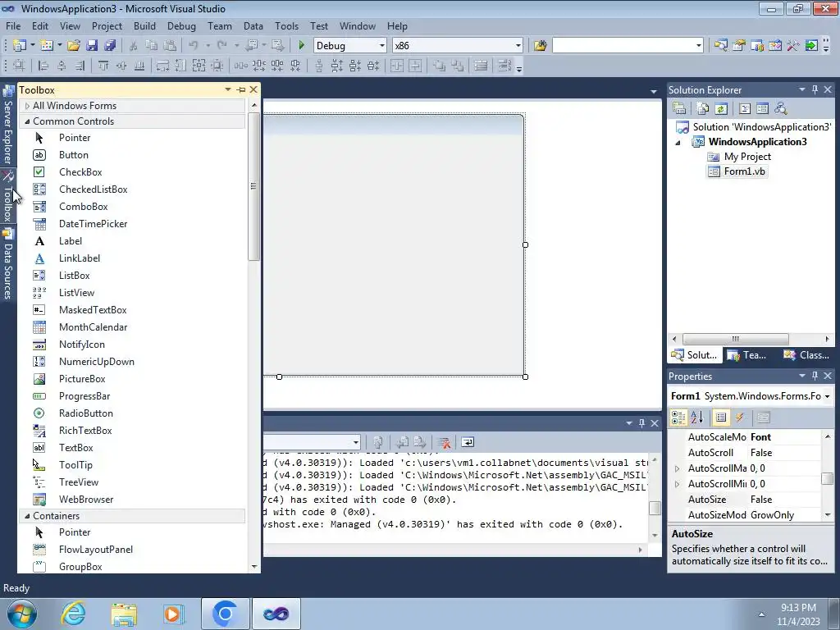
Task: Select the PictureBox control in Toolbox
Action: (82, 379)
